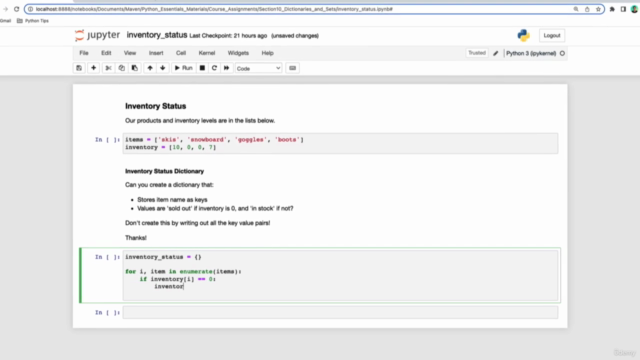Screen dimensions: 640x360
Task: Click the Inventory Status heading
Action: tap(156, 106)
